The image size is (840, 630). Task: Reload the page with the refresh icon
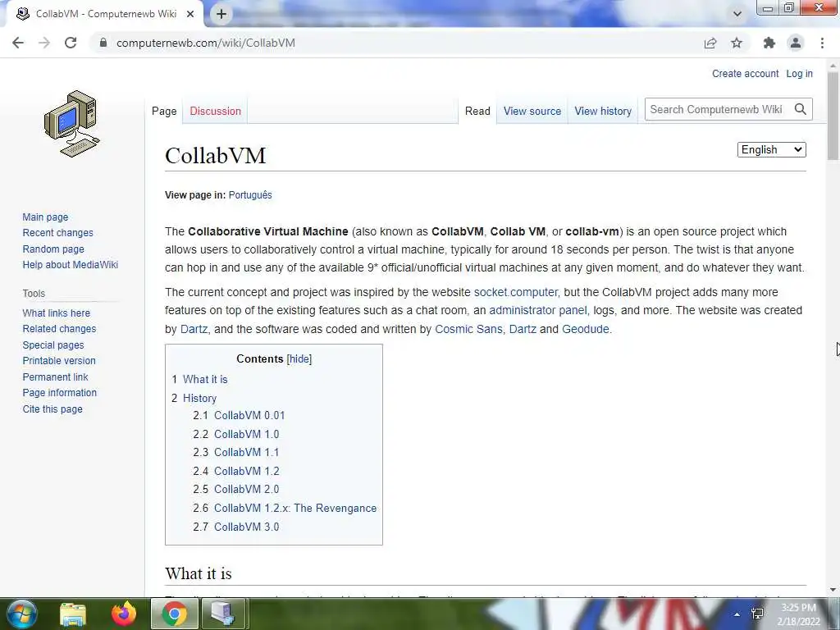71,43
